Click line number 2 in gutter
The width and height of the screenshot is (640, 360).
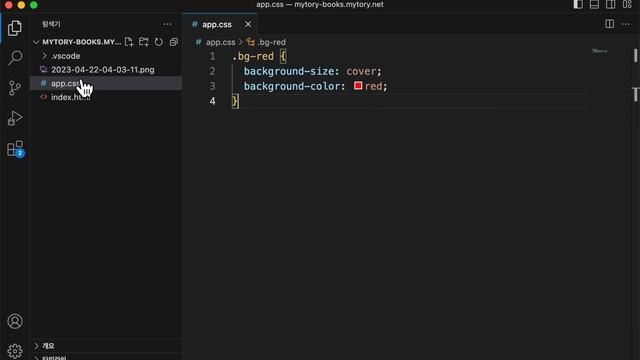click(212, 71)
